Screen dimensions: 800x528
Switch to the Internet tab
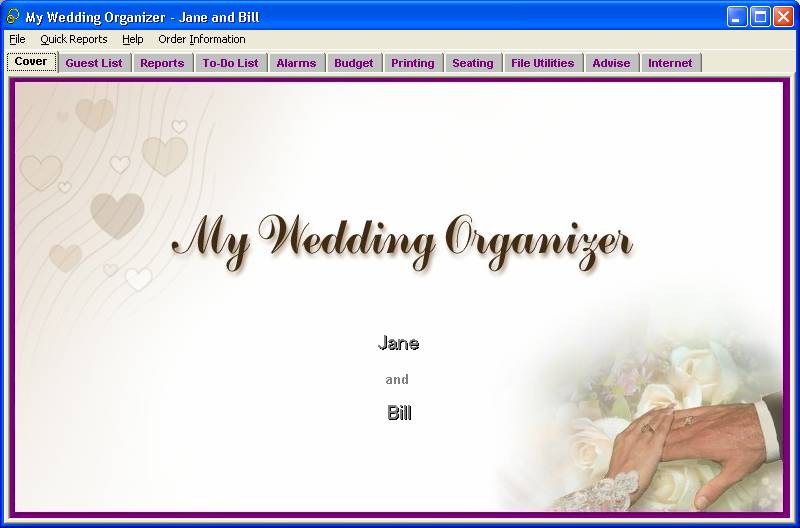tap(671, 63)
